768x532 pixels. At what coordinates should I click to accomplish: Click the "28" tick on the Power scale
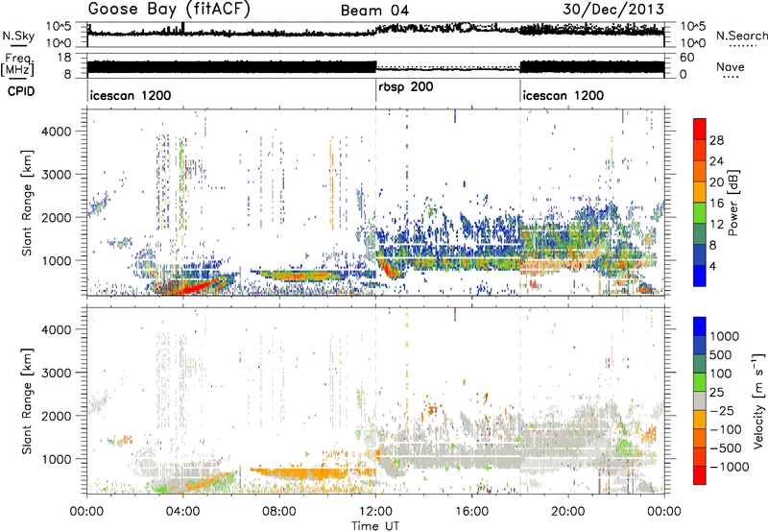pos(716,140)
